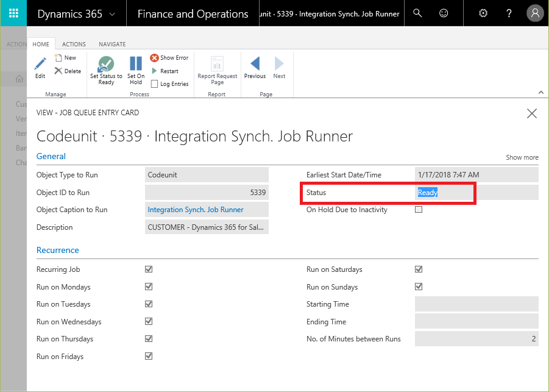Delete the job queue entry
Screen dimensions: 549x392
point(68,71)
